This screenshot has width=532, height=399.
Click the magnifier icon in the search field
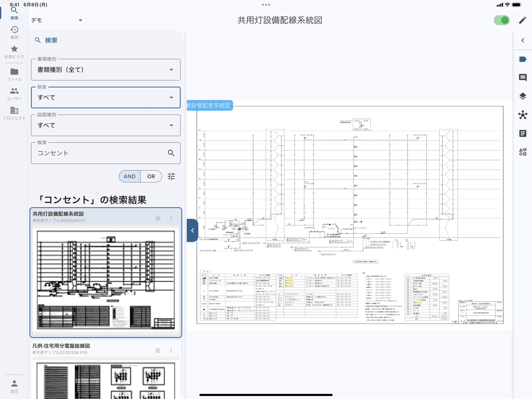point(171,153)
